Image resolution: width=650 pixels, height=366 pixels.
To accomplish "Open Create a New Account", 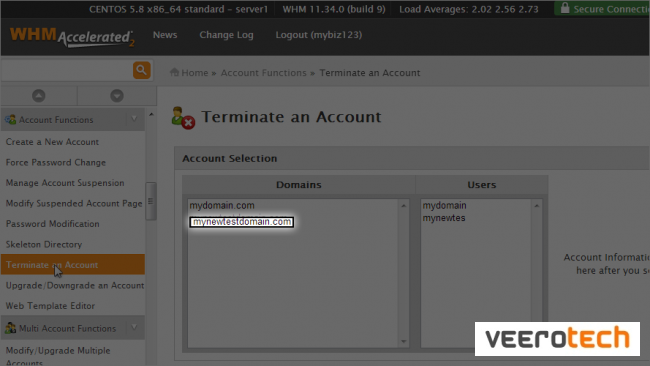I will 52,142.
